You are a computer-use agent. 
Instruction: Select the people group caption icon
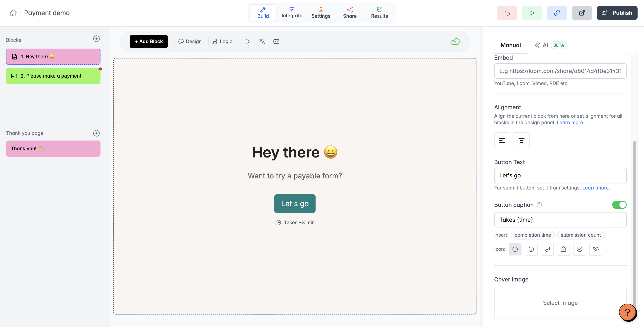click(595, 249)
